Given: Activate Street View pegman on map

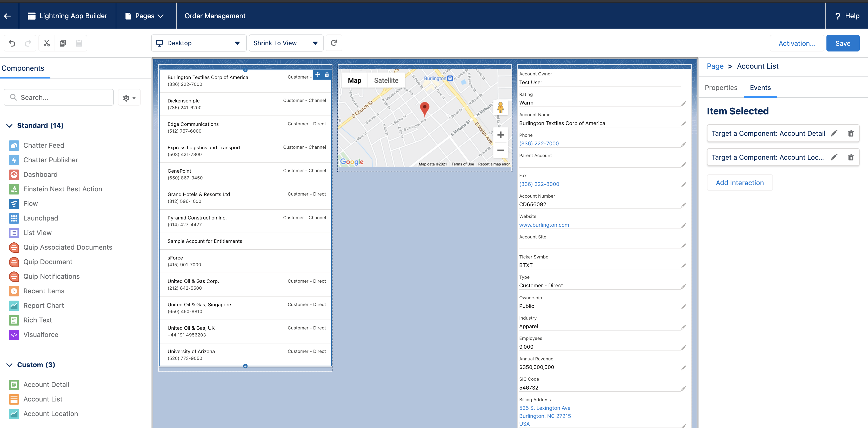Looking at the screenshot, I should [x=501, y=108].
